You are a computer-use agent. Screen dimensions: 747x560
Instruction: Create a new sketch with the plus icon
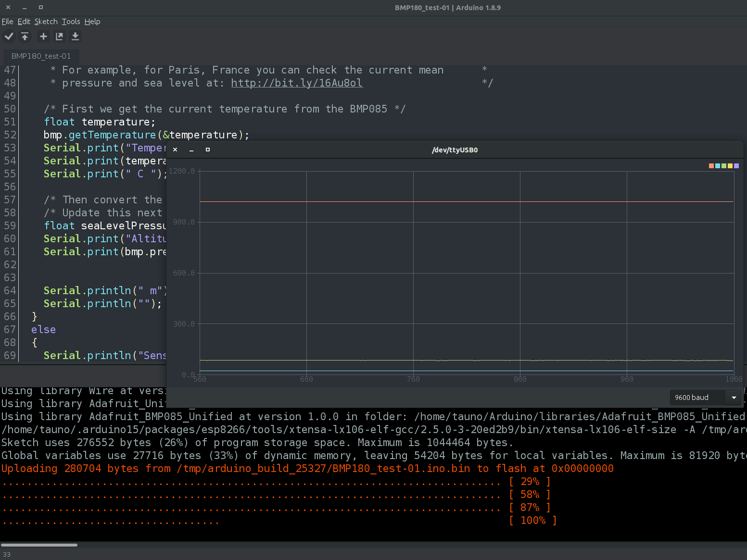43,36
